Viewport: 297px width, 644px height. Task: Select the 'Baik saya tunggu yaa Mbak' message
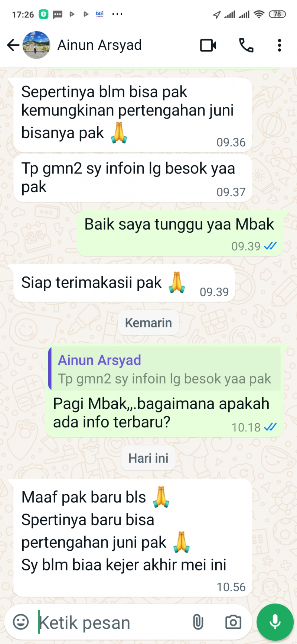coord(180,233)
